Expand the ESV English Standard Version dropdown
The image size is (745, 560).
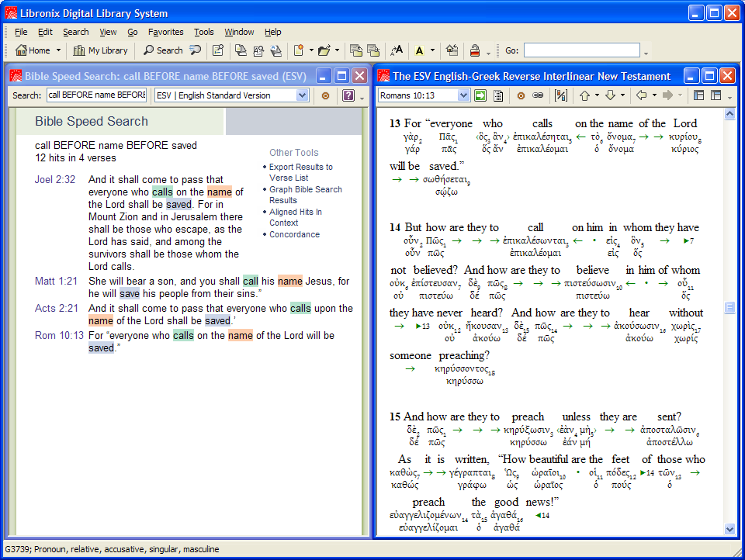tap(302, 95)
